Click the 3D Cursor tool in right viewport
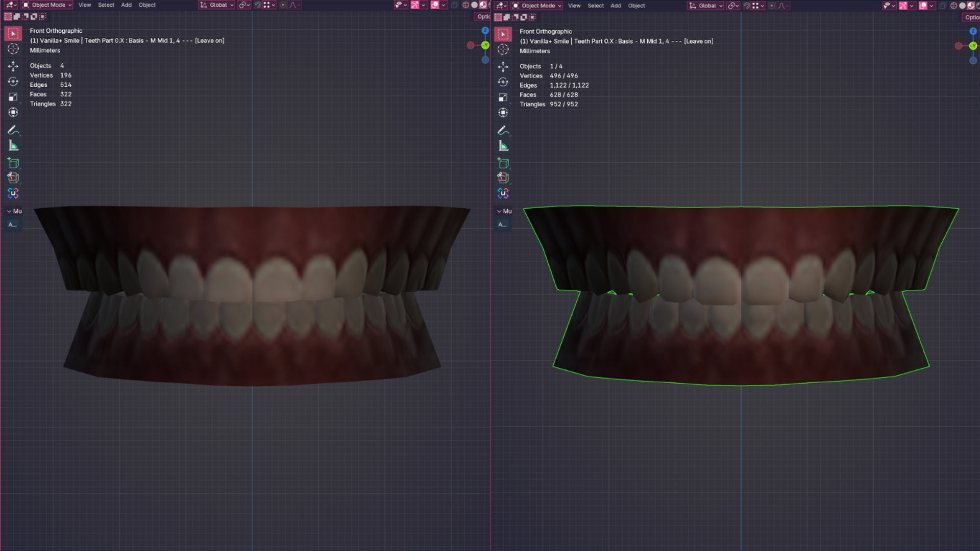The height and width of the screenshot is (551, 980). tap(503, 49)
